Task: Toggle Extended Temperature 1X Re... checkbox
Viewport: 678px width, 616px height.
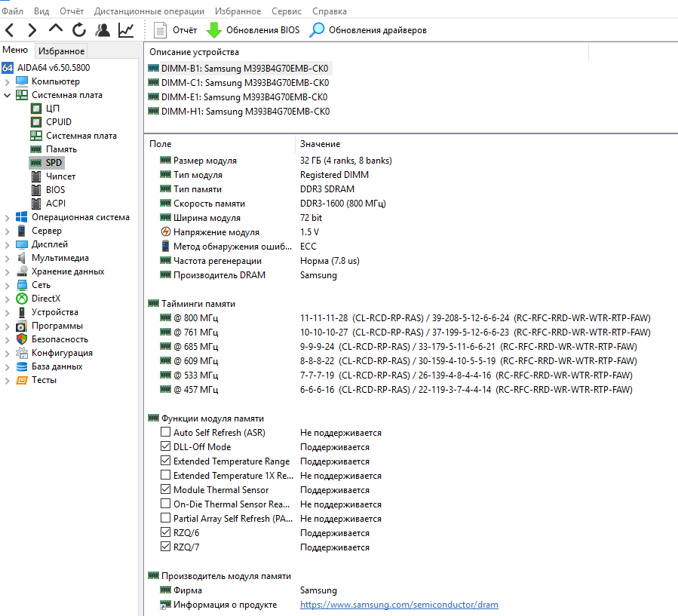Action: point(165,475)
